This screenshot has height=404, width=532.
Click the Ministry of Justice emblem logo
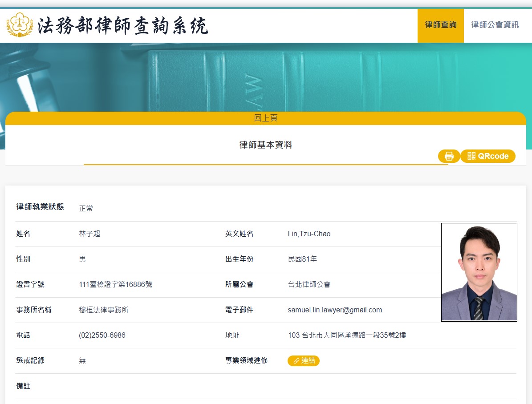tap(20, 25)
